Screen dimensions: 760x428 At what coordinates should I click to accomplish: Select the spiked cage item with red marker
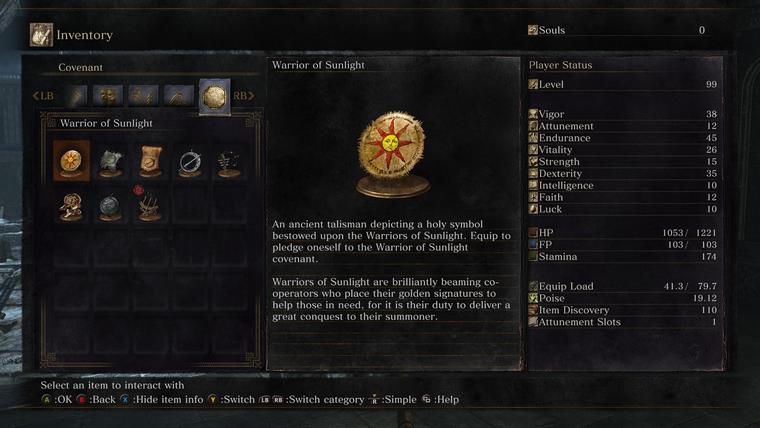[149, 205]
